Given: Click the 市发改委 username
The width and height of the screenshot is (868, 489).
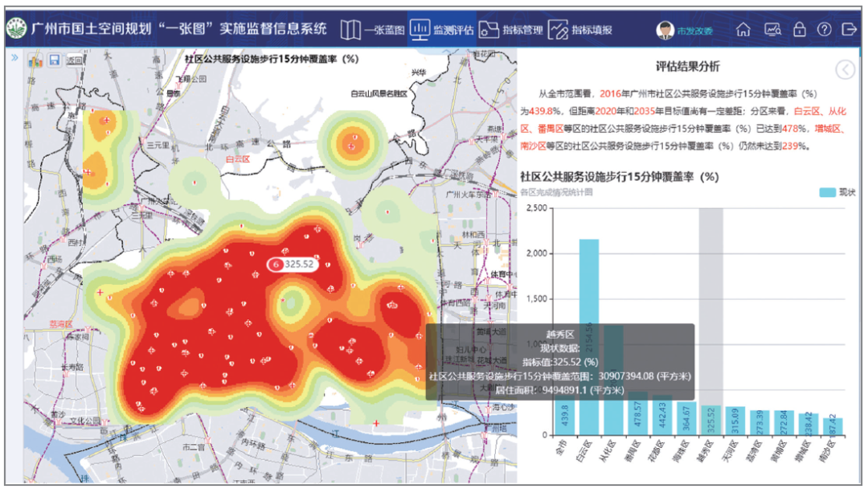Looking at the screenshot, I should pyautogui.click(x=694, y=31).
